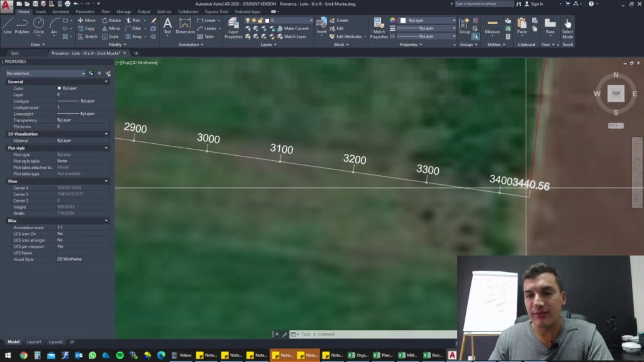
Task: Click the Sign In link
Action: [534, 4]
